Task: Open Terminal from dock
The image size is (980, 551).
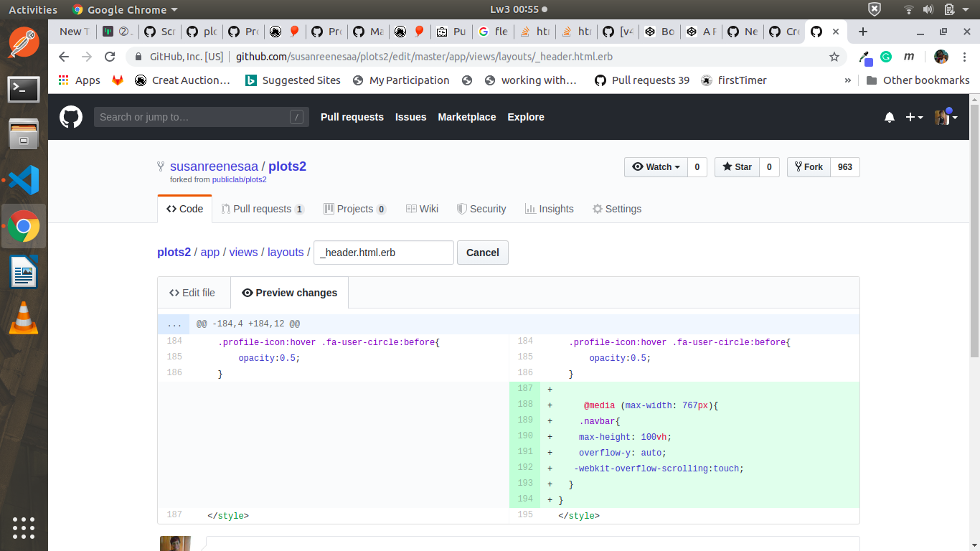Action: tap(24, 89)
